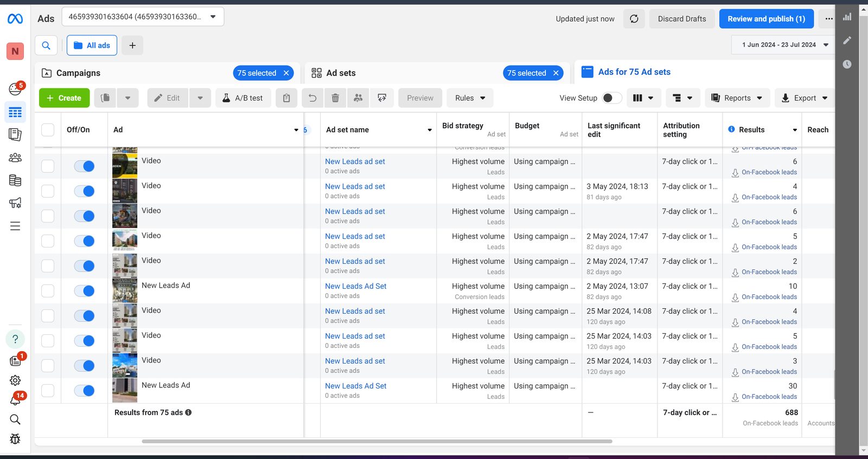Click the help question mark icon
The width and height of the screenshot is (868, 459).
coord(15,339)
